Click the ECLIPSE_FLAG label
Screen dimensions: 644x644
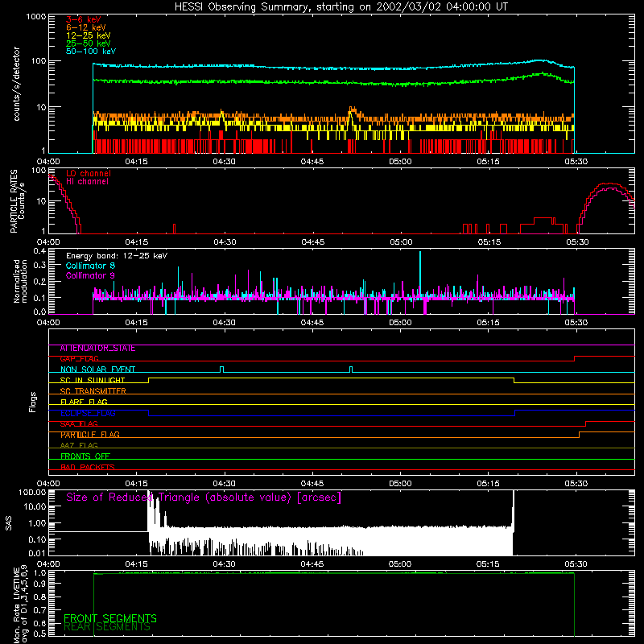click(x=88, y=413)
